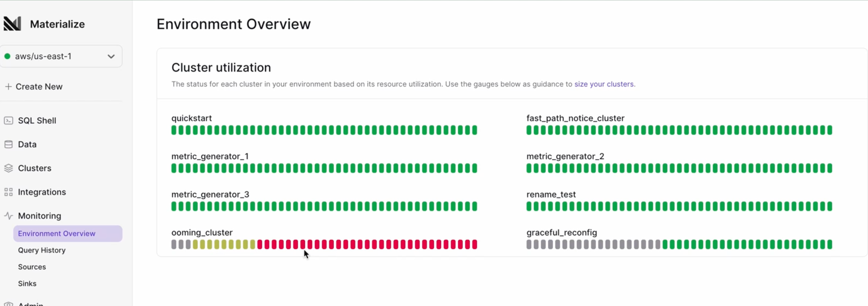Open the Sinks monitoring page
868x306 pixels.
click(27, 283)
